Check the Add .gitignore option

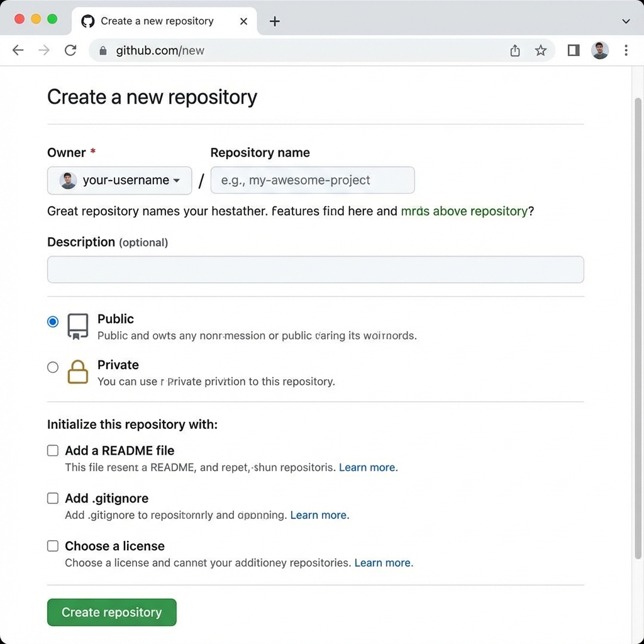point(53,498)
